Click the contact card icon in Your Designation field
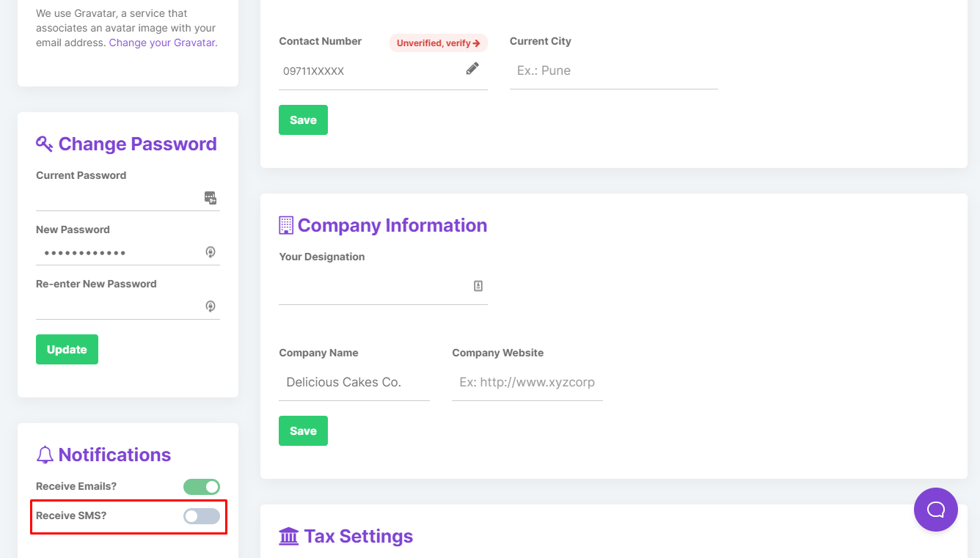980x558 pixels. click(x=478, y=286)
